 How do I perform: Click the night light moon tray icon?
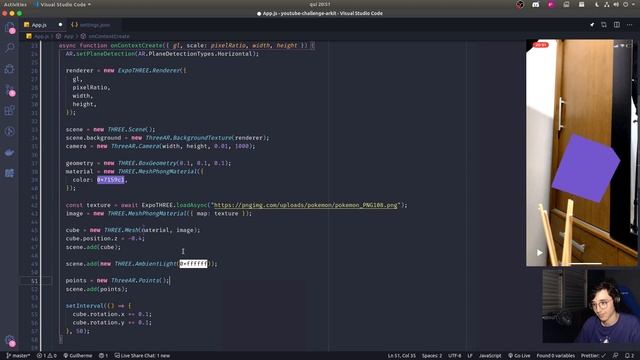pos(597,4)
